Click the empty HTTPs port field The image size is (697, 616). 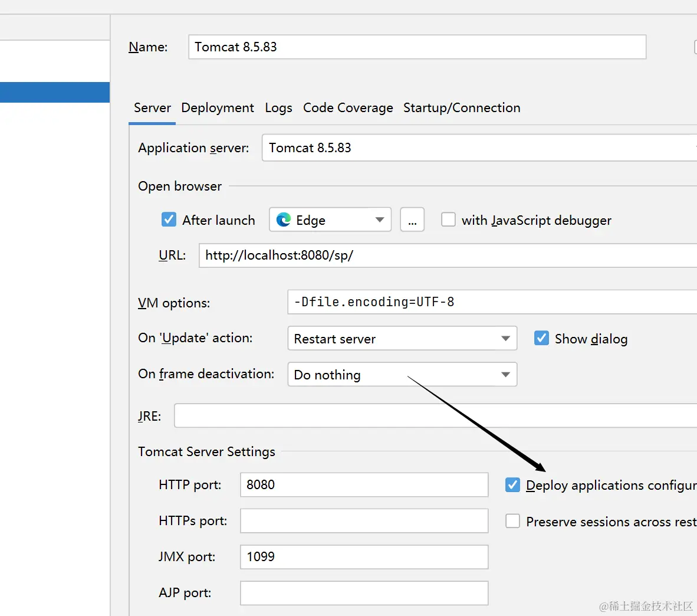364,521
